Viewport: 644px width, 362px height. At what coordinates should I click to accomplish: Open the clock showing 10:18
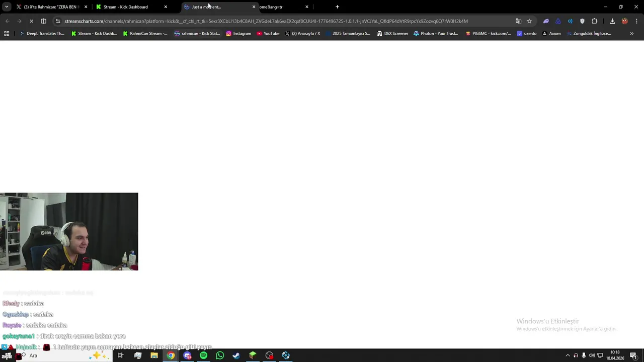pyautogui.click(x=615, y=355)
